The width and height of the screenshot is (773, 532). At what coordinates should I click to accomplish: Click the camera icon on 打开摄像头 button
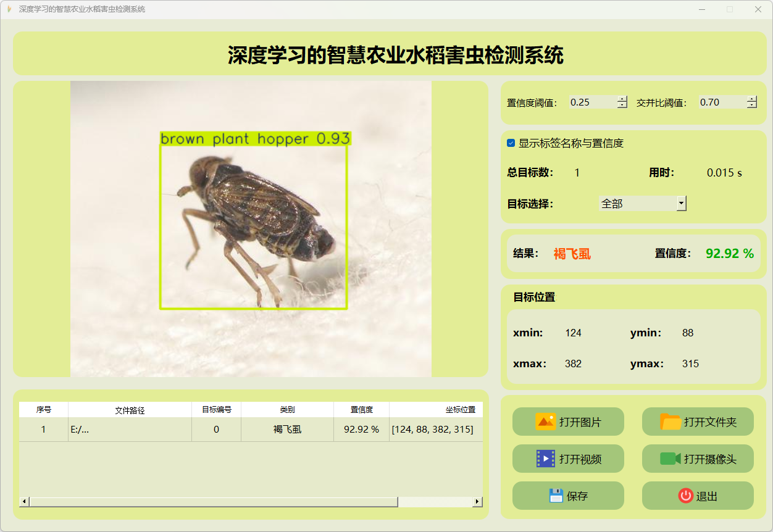671,459
